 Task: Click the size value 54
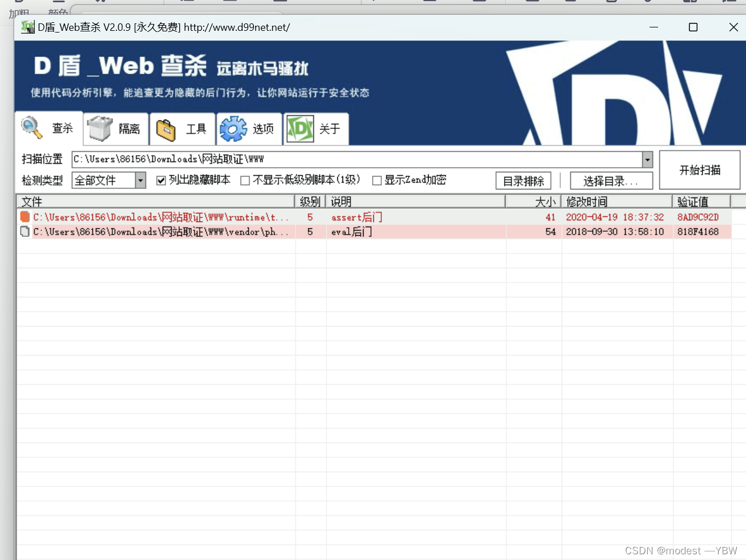coord(550,231)
